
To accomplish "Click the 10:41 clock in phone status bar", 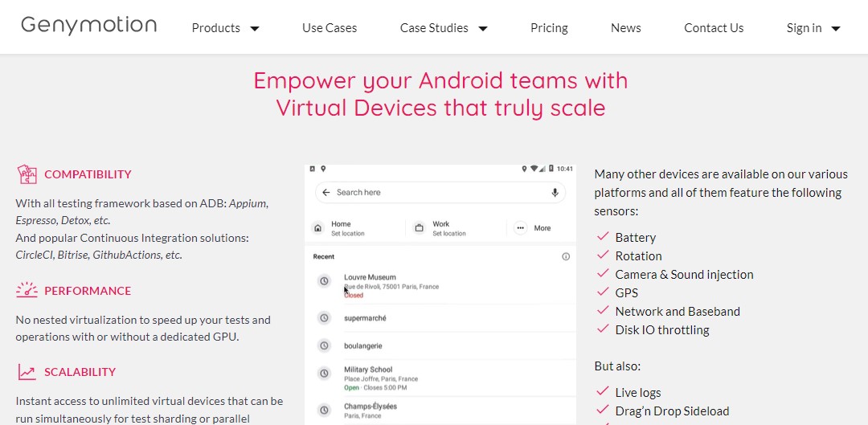I will [565, 169].
